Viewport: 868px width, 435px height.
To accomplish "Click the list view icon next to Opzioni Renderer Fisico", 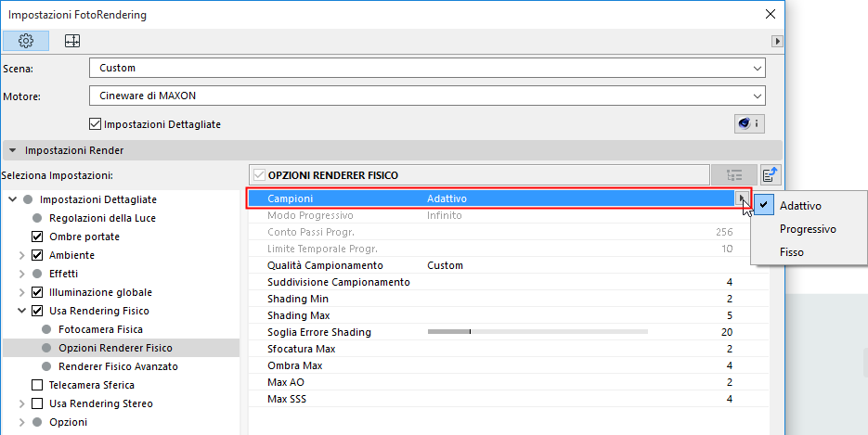I will point(734,176).
